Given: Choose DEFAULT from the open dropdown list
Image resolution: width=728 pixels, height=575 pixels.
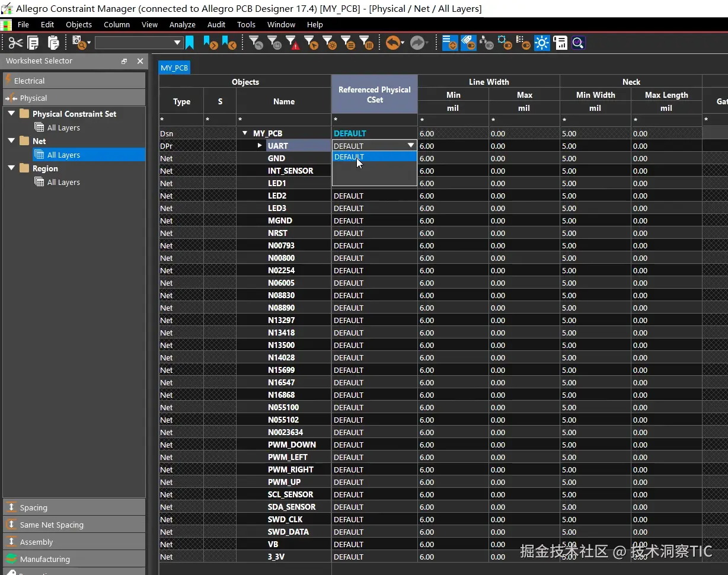Looking at the screenshot, I should point(374,157).
